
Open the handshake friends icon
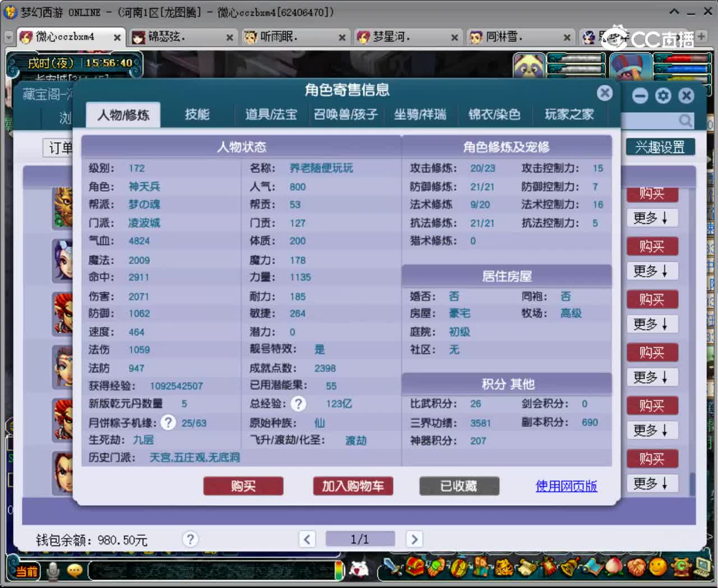pyautogui.click(x=636, y=568)
